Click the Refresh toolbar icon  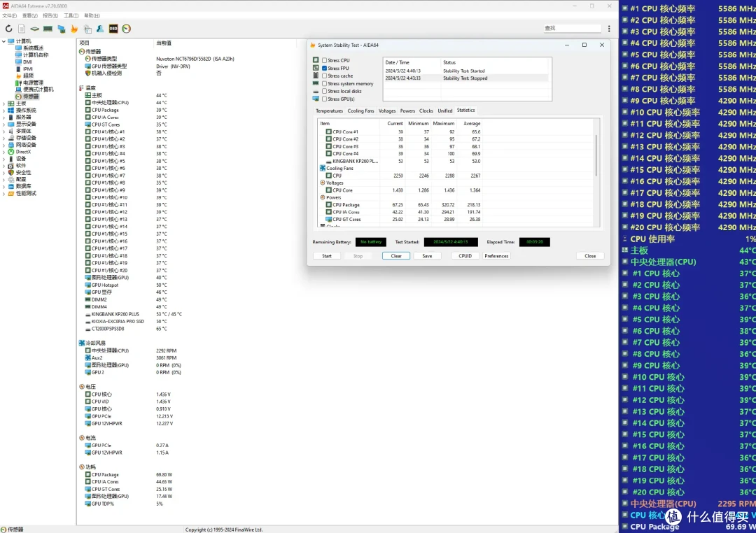point(8,29)
